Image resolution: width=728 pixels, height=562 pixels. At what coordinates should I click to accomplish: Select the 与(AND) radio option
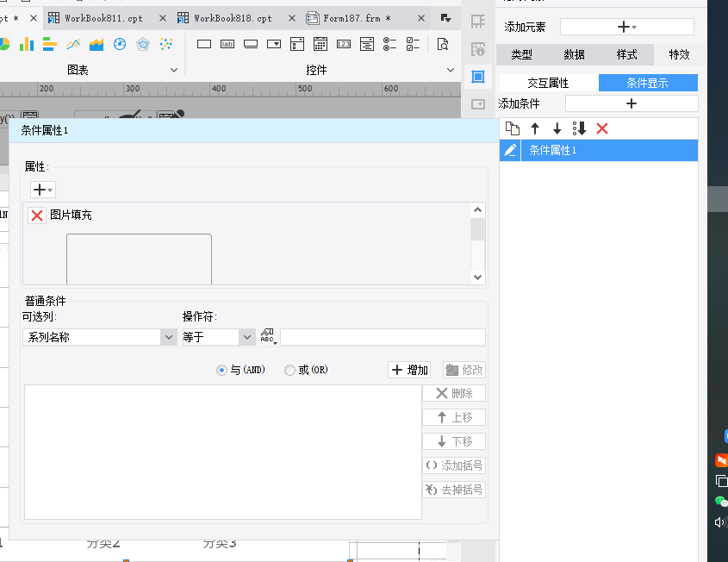click(221, 370)
